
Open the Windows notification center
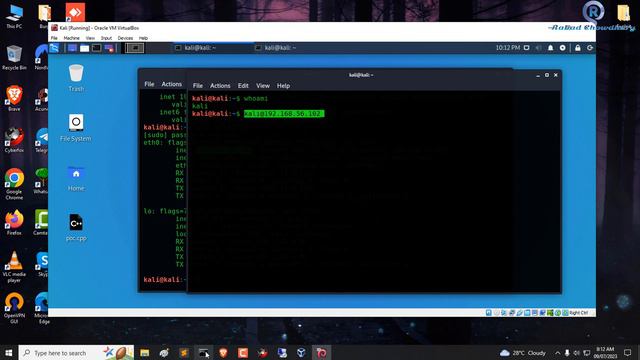point(628,353)
